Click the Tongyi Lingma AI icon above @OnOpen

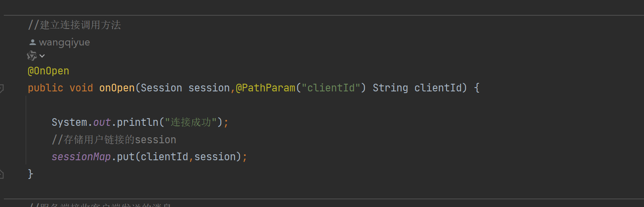pyautogui.click(x=32, y=56)
